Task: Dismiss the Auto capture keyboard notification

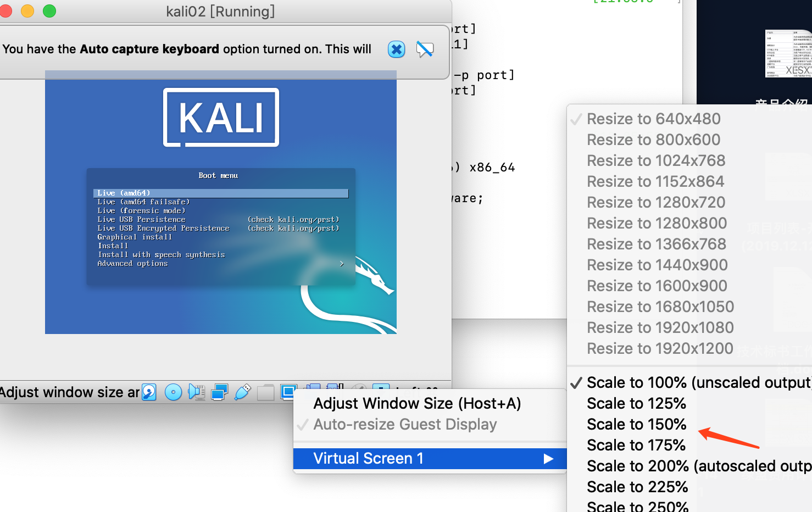Action: (x=396, y=49)
